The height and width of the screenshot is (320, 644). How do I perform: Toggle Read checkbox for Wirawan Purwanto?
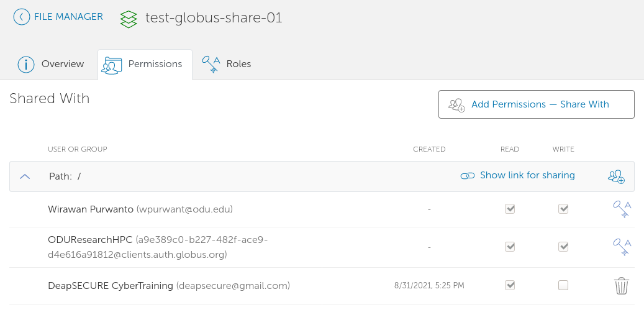coord(510,209)
